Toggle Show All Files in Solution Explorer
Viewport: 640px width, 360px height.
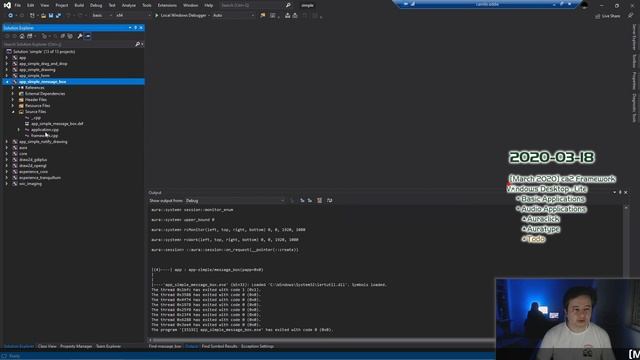click(x=70, y=36)
